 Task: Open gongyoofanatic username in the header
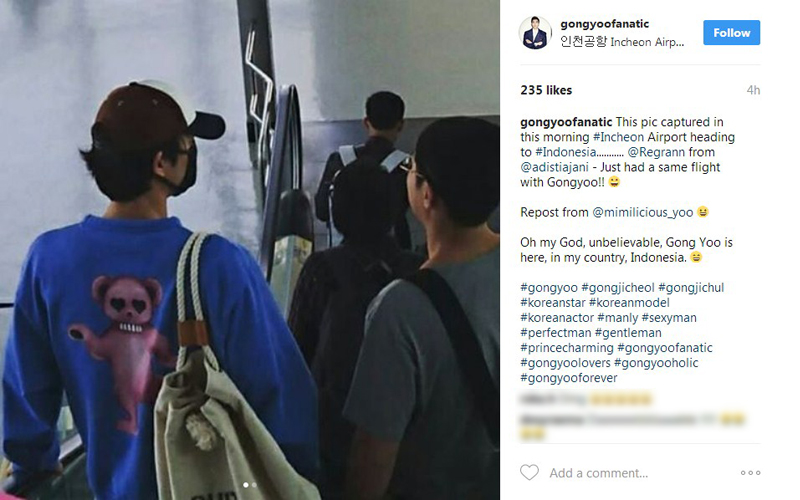(x=604, y=24)
